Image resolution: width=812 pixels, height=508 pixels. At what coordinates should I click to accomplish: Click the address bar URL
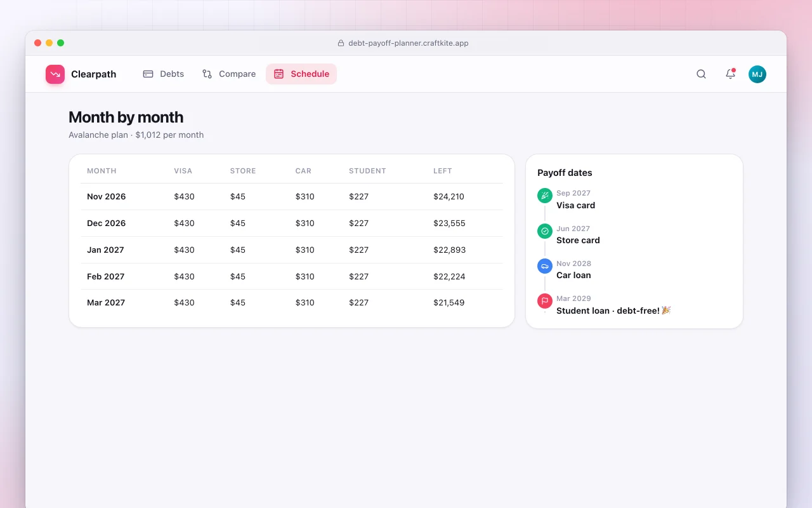[409, 43]
